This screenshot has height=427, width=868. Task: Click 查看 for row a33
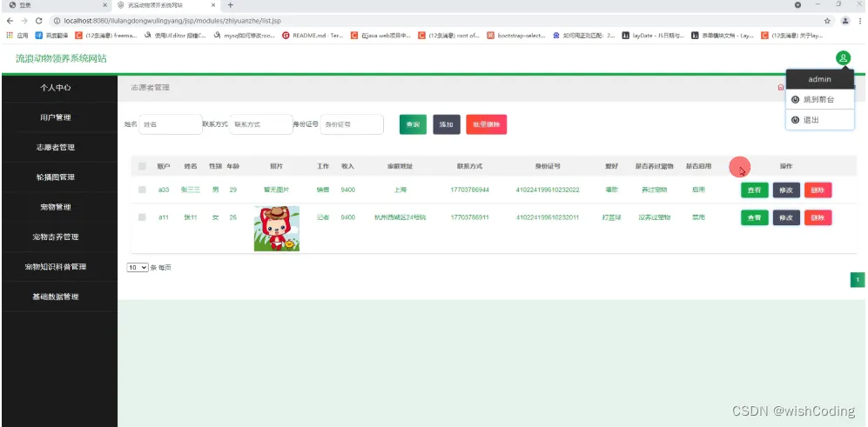755,190
